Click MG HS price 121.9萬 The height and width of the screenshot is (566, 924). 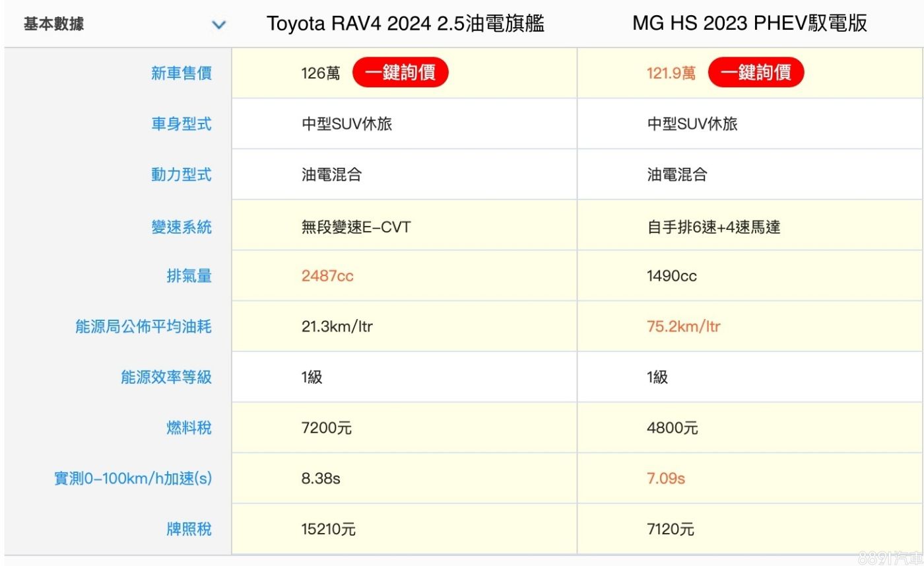coord(671,73)
